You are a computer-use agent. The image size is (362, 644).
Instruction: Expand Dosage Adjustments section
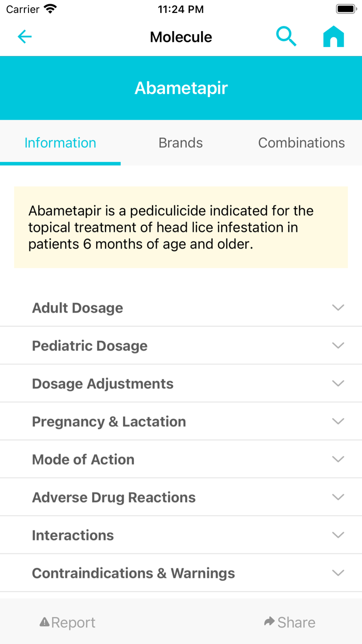[x=103, y=384]
